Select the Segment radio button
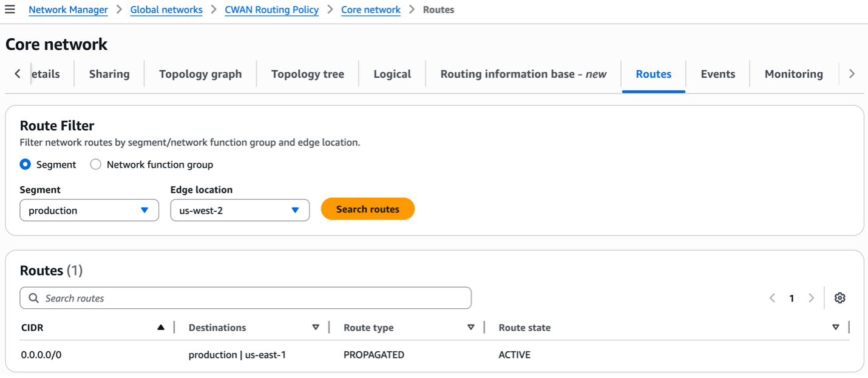 point(25,164)
